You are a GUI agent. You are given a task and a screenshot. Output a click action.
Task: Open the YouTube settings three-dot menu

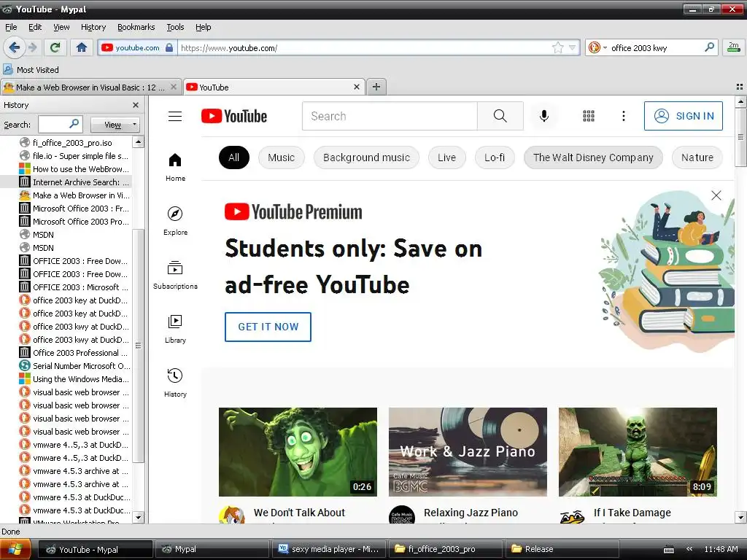point(623,116)
